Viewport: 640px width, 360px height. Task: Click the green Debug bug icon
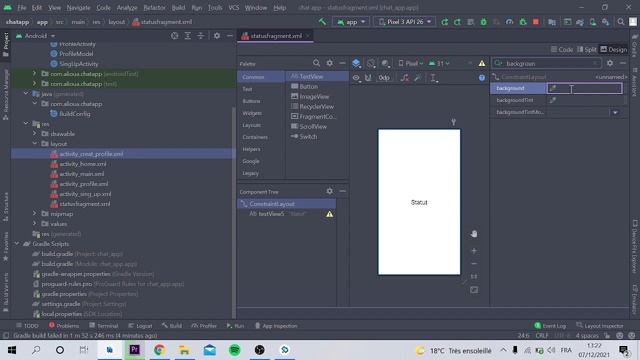click(483, 22)
